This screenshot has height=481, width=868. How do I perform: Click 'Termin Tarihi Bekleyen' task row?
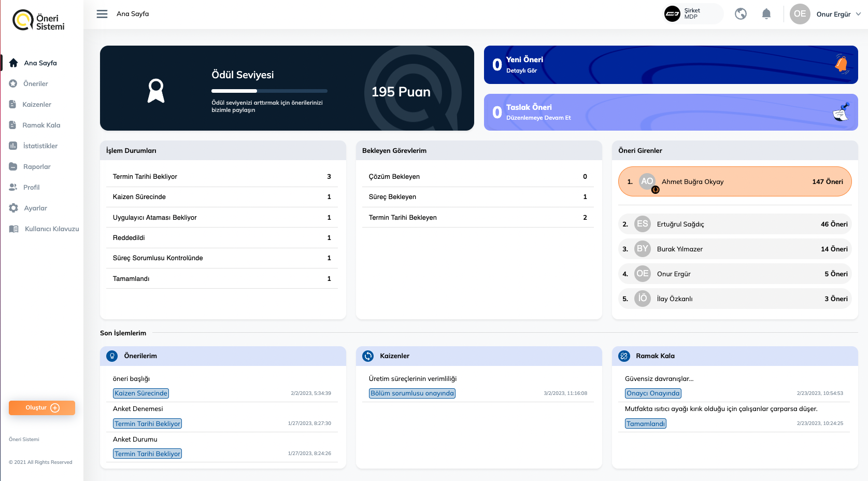click(x=478, y=218)
